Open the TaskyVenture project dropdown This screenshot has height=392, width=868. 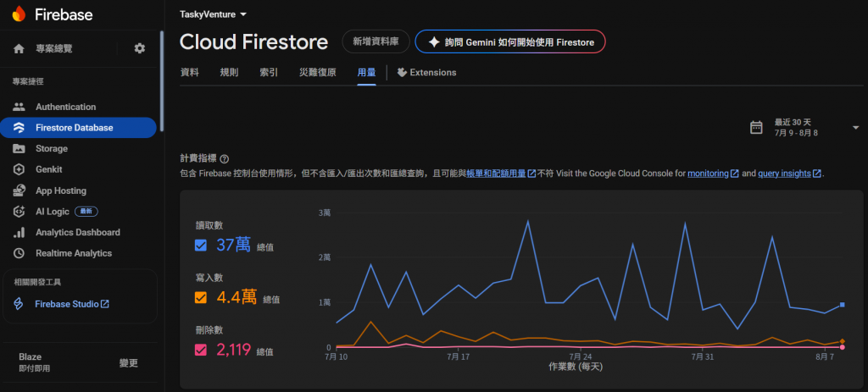click(213, 14)
